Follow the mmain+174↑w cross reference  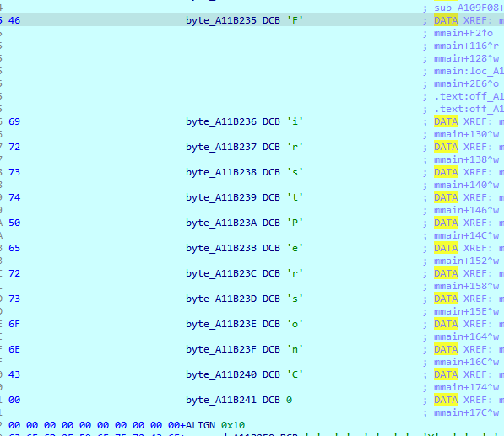pos(466,387)
